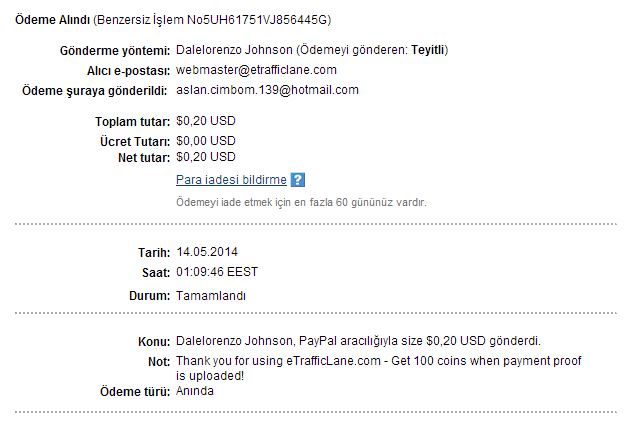The height and width of the screenshot is (433, 632).
Task: Click the Ödeme Alındı heading
Action: pyautogui.click(x=52, y=20)
